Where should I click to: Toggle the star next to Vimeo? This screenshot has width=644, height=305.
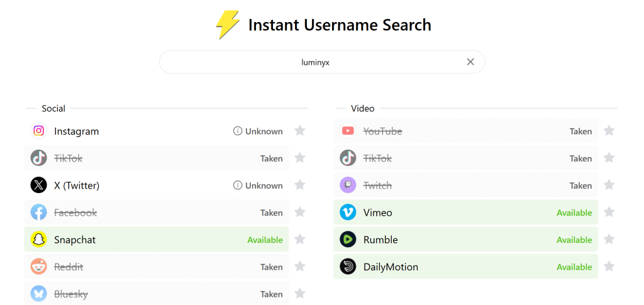(x=609, y=213)
